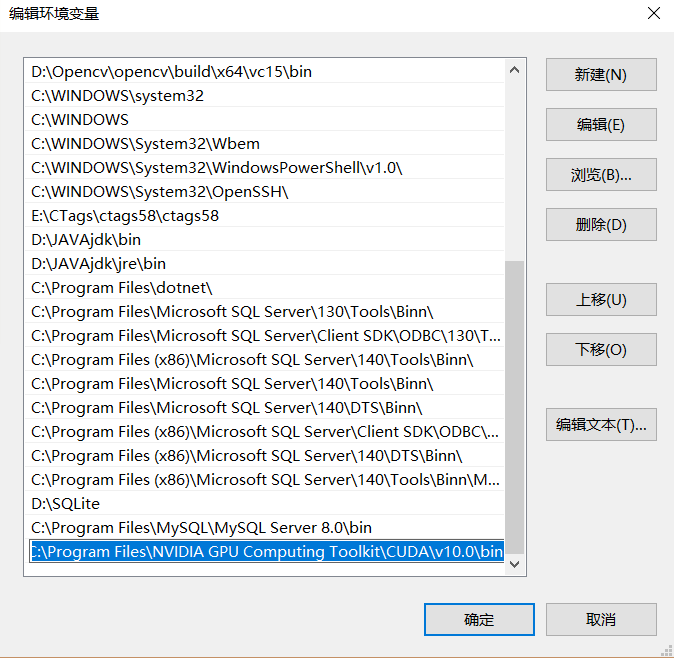
Task: Select C:\WINDOWS\System32\Wbem entry
Action: tap(265, 144)
